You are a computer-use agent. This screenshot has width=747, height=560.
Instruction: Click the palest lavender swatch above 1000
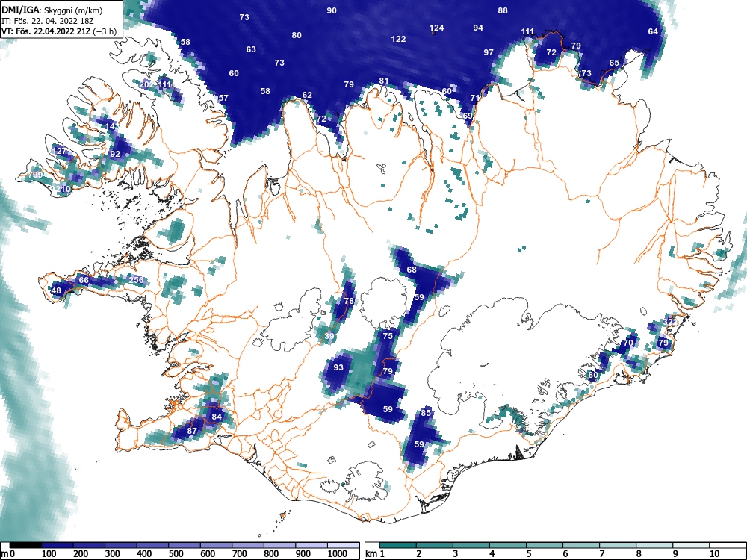click(343, 545)
